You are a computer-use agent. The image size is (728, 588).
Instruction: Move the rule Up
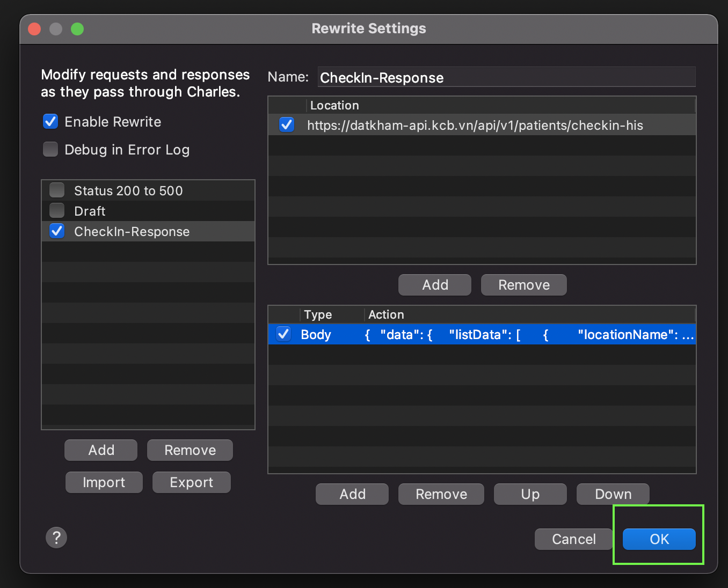point(530,494)
